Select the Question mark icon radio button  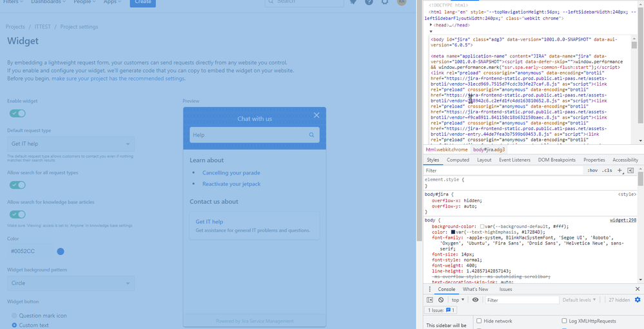(14, 315)
